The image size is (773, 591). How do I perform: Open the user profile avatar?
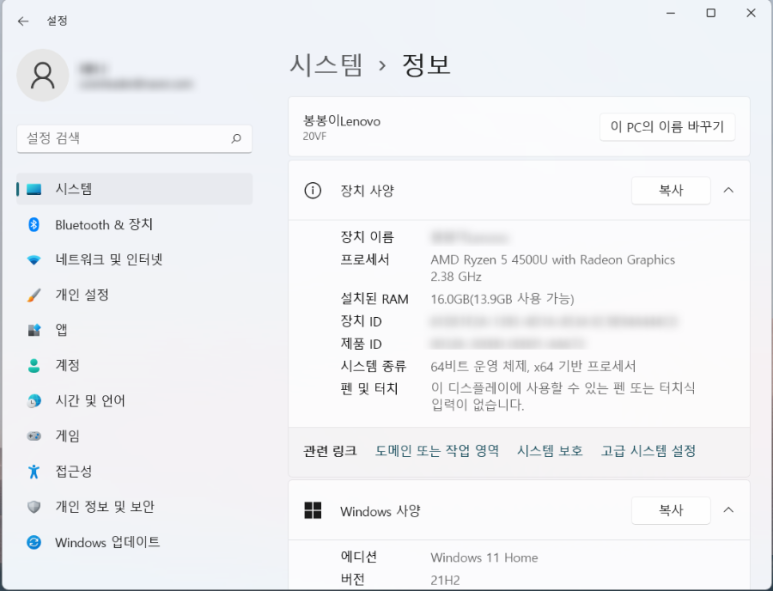click(x=43, y=75)
